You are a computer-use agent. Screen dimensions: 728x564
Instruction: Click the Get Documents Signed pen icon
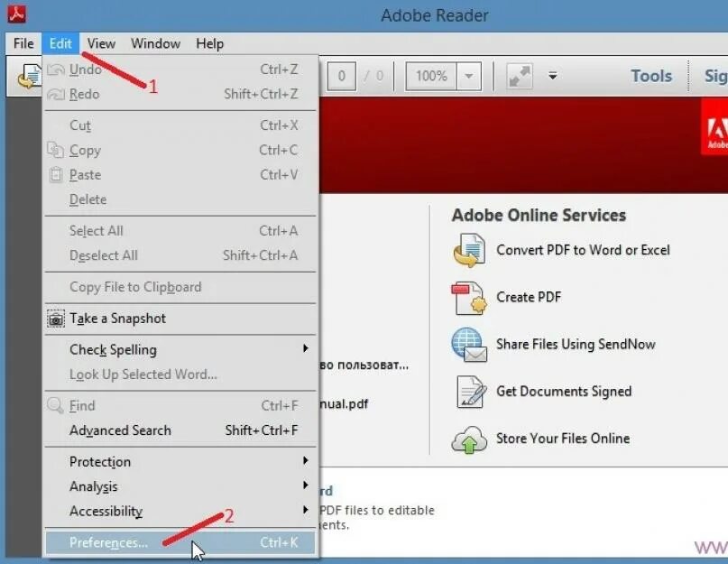click(x=471, y=392)
